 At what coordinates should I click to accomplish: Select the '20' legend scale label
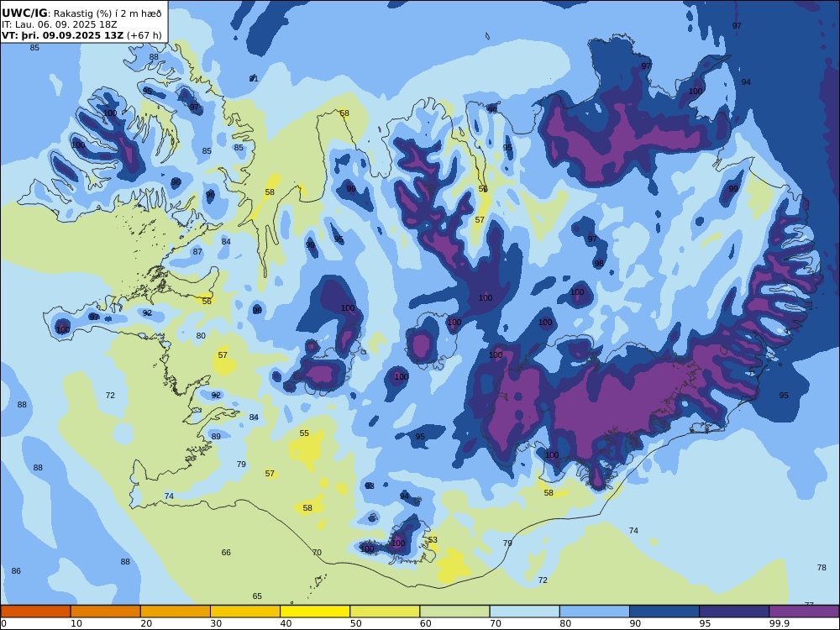146,623
